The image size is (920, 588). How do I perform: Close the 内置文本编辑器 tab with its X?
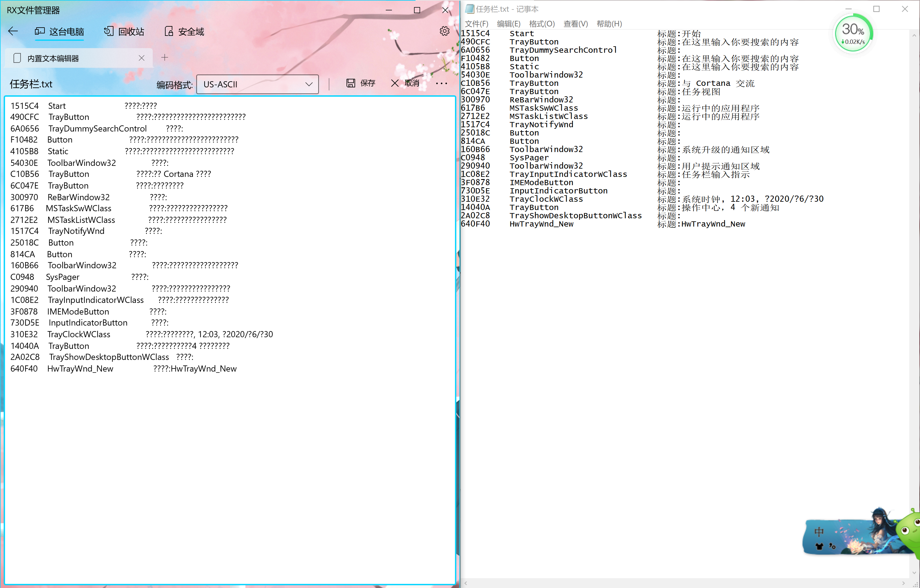(142, 58)
